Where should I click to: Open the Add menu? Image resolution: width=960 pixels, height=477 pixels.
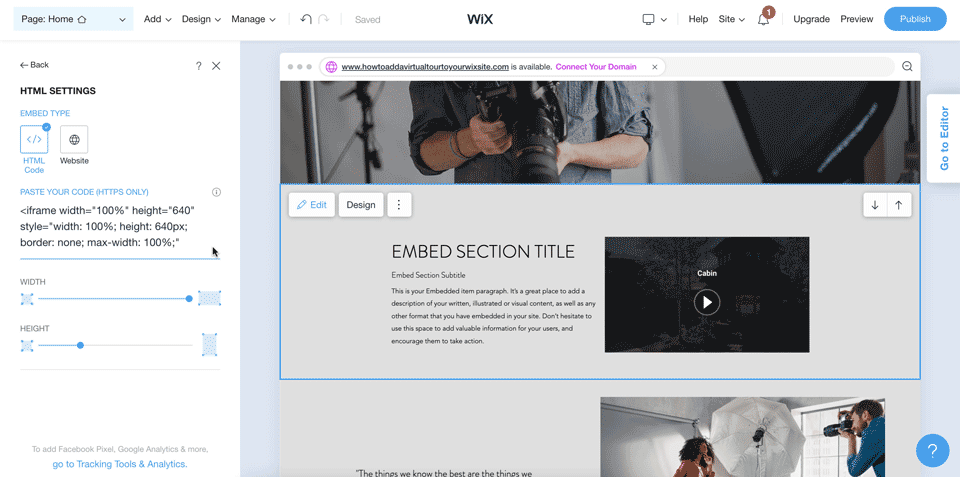(x=158, y=19)
